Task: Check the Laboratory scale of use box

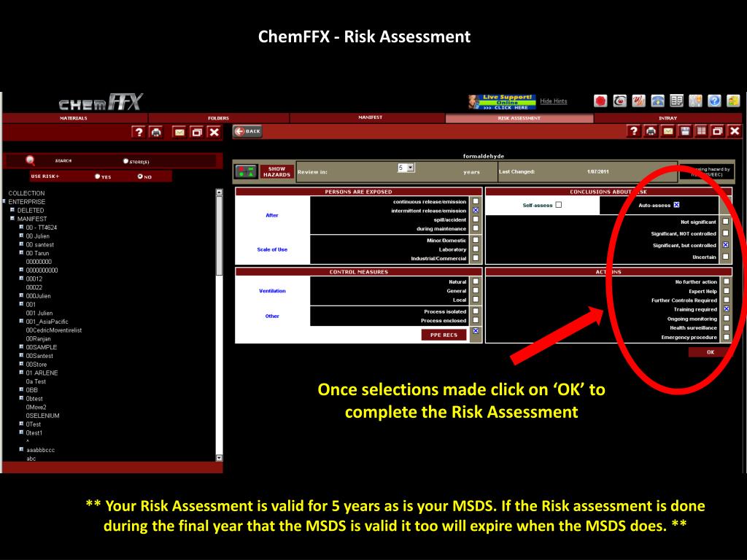Action: pos(476,249)
